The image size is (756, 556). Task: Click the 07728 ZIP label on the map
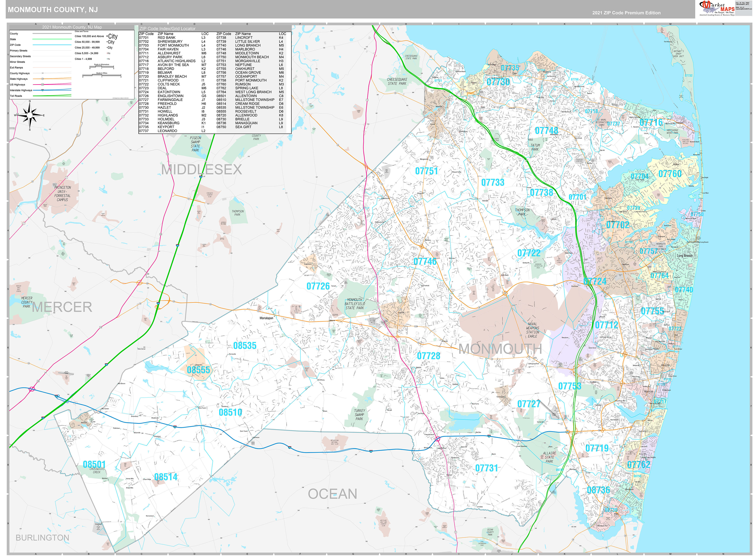click(428, 356)
